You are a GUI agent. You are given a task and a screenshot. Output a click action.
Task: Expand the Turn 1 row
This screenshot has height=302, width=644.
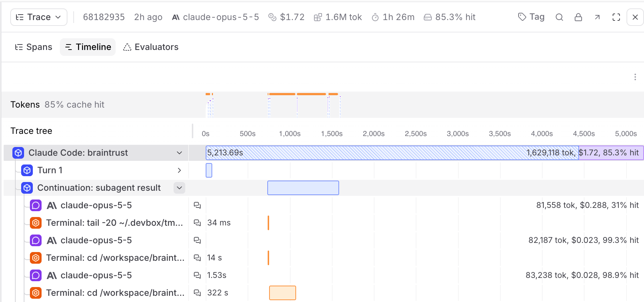coord(179,170)
